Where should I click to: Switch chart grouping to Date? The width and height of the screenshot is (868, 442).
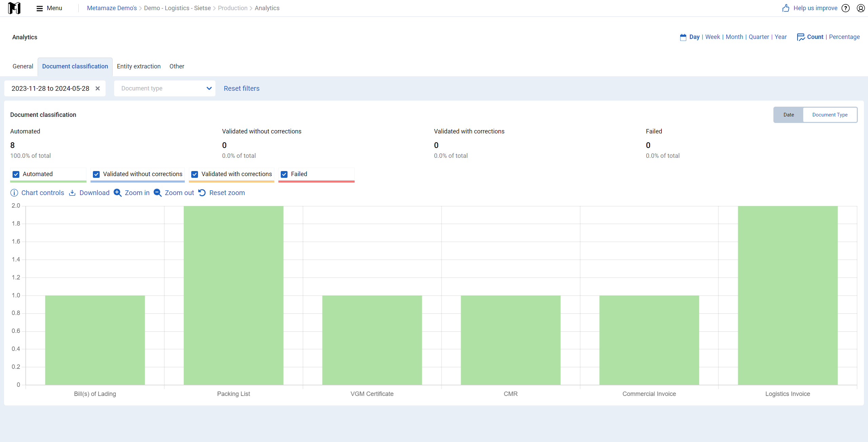[789, 115]
